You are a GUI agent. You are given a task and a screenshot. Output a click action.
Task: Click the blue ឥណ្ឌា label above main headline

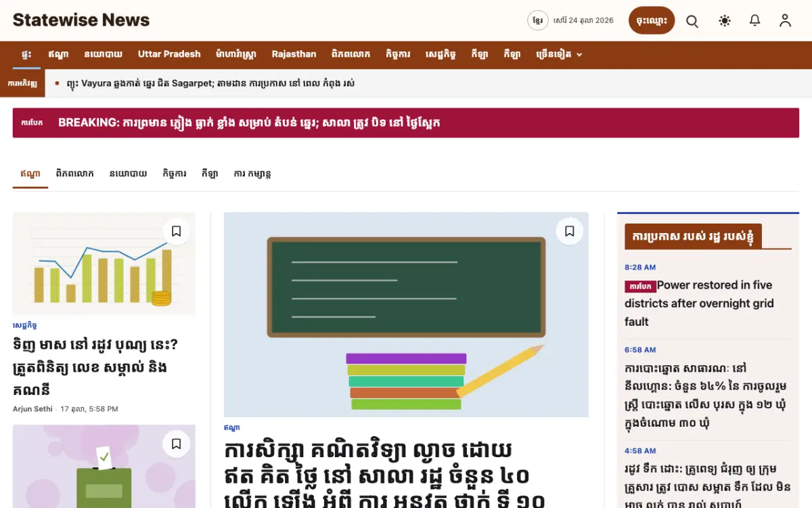click(232, 427)
